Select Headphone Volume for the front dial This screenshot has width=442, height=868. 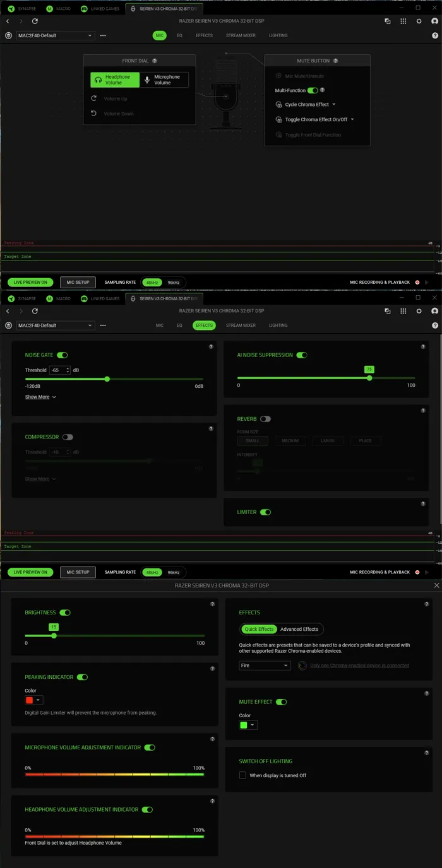115,79
